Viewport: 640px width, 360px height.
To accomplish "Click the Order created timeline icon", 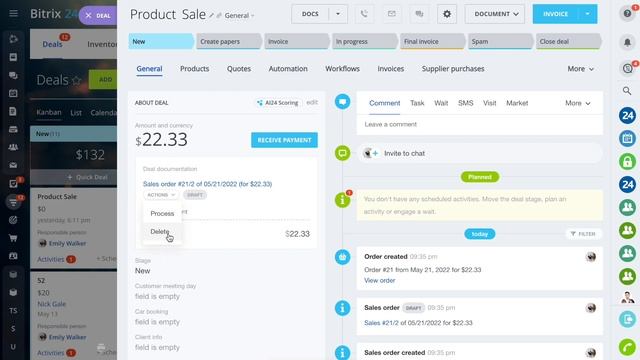I will click(342, 257).
